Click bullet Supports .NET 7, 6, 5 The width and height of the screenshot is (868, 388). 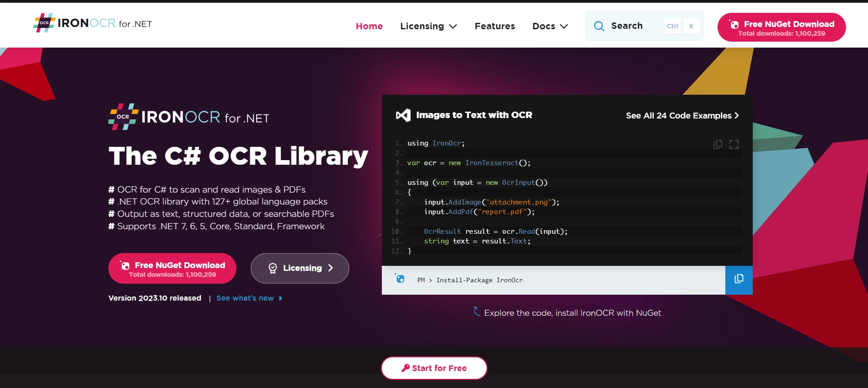tap(216, 226)
